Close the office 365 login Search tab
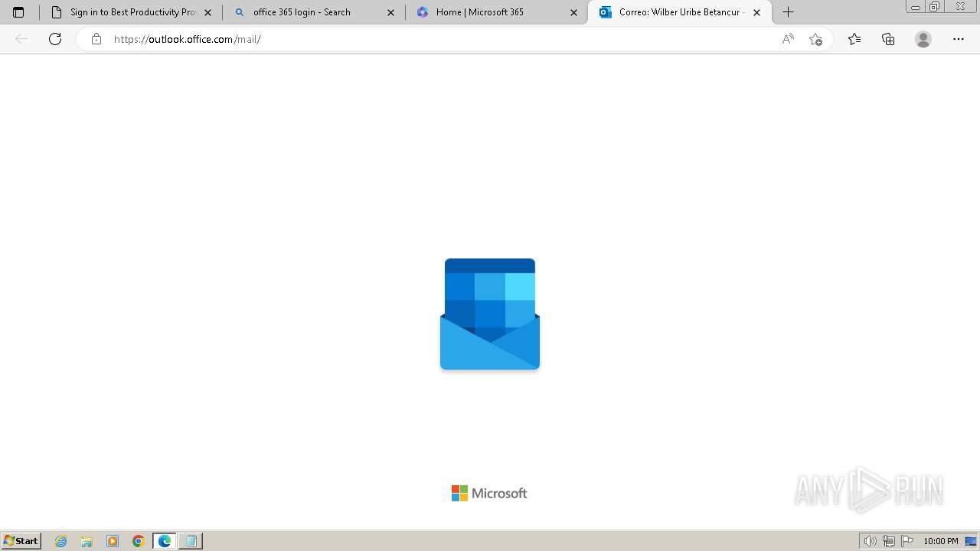Viewport: 980px width, 551px height. click(390, 12)
